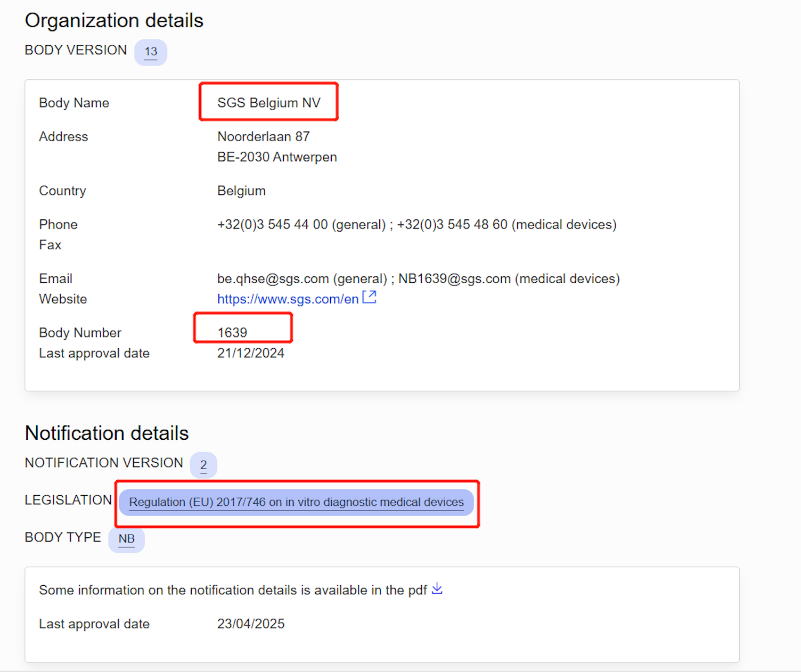801x672 pixels.
Task: Click the external link icon beside website URL
Action: 369,297
